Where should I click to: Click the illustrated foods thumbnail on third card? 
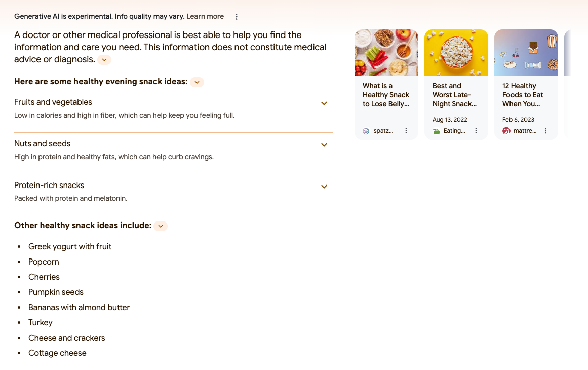526,53
